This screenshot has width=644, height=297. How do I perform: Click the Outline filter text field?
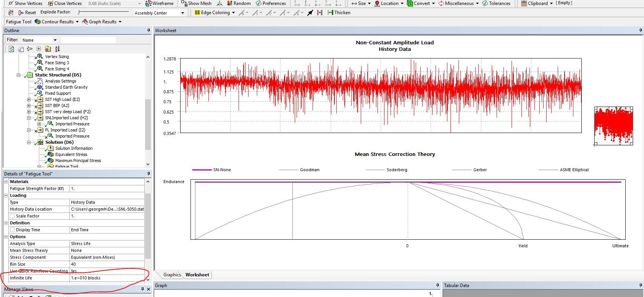coord(88,40)
